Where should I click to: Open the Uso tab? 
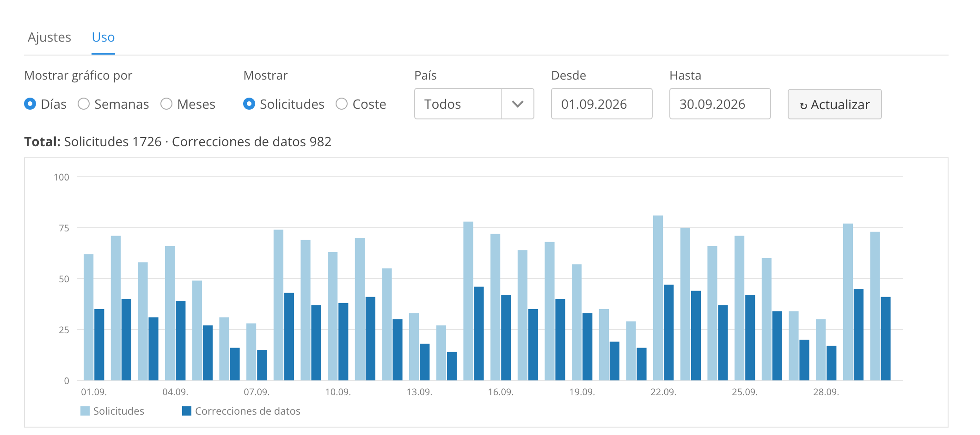coord(103,37)
